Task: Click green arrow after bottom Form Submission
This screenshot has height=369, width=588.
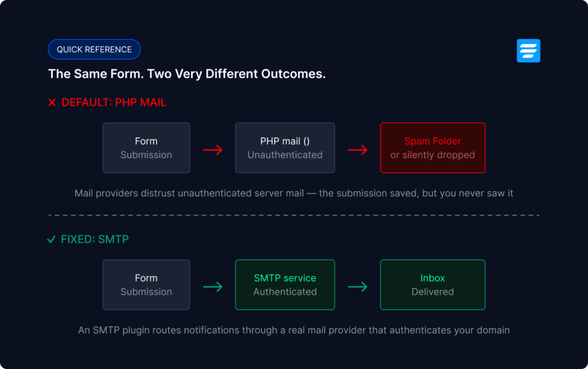Action: coord(212,287)
